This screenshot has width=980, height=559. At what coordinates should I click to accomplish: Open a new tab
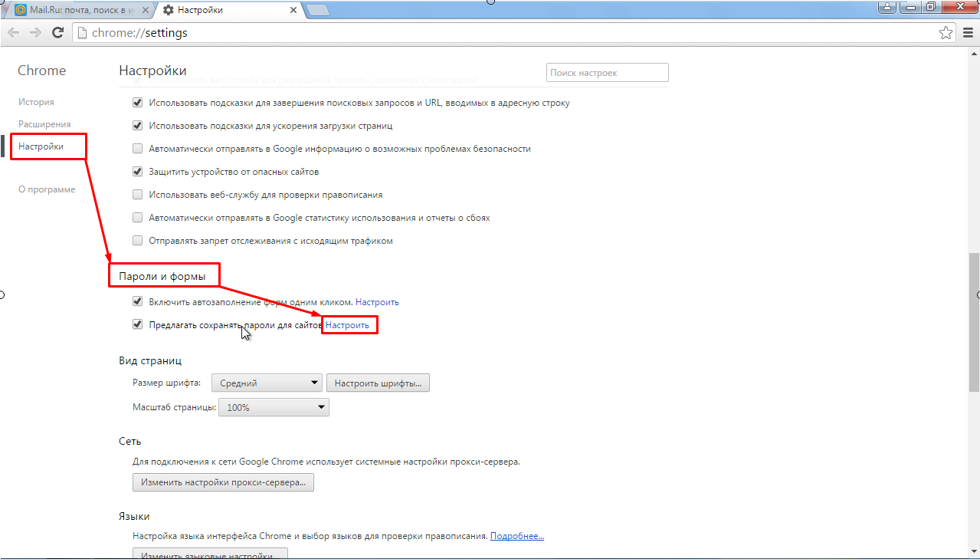[317, 11]
